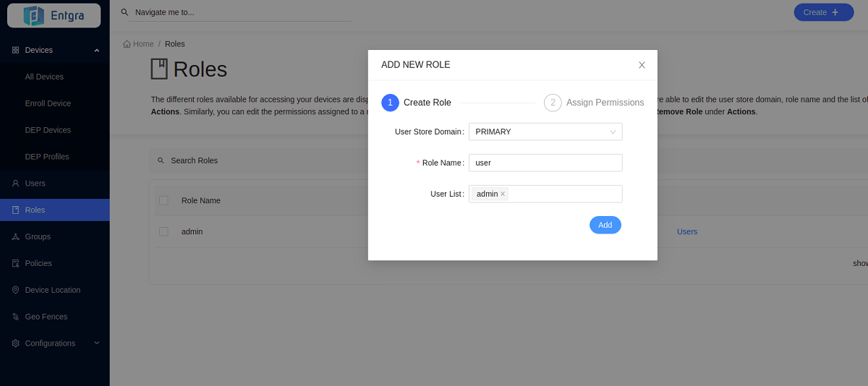The image size is (868, 386).
Task: Click the Groups sidebar icon
Action: pyautogui.click(x=15, y=236)
